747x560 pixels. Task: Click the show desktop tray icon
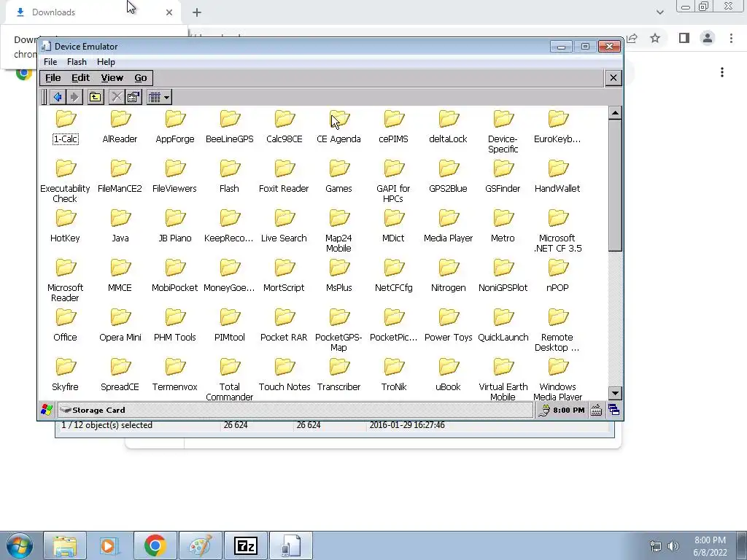pos(614,410)
